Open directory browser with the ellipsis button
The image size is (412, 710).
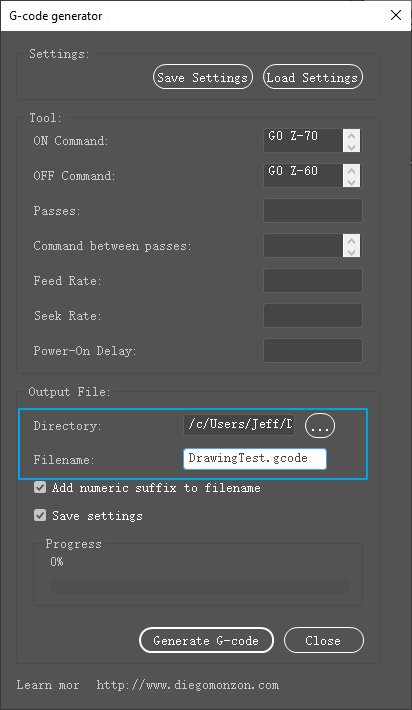[320, 426]
